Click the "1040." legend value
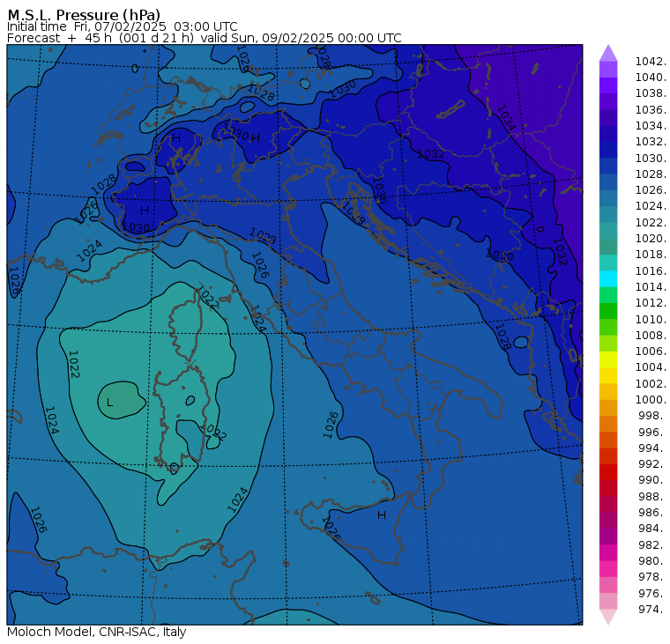670x644 pixels. pos(651,78)
